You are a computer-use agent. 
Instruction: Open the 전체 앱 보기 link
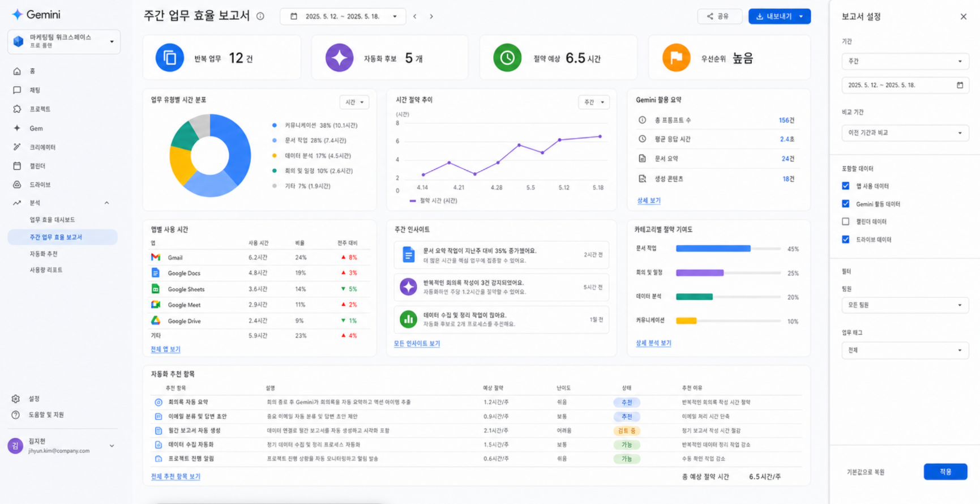point(165,349)
